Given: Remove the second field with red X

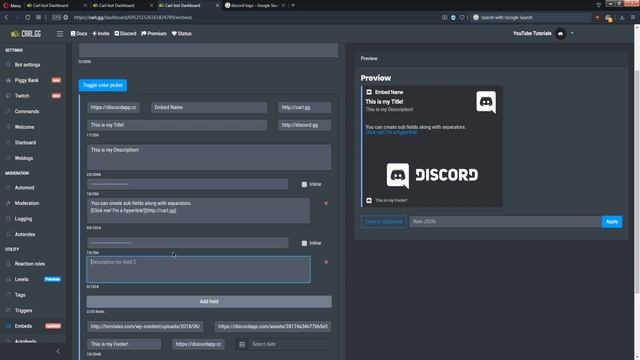Looking at the screenshot, I should [x=326, y=262].
